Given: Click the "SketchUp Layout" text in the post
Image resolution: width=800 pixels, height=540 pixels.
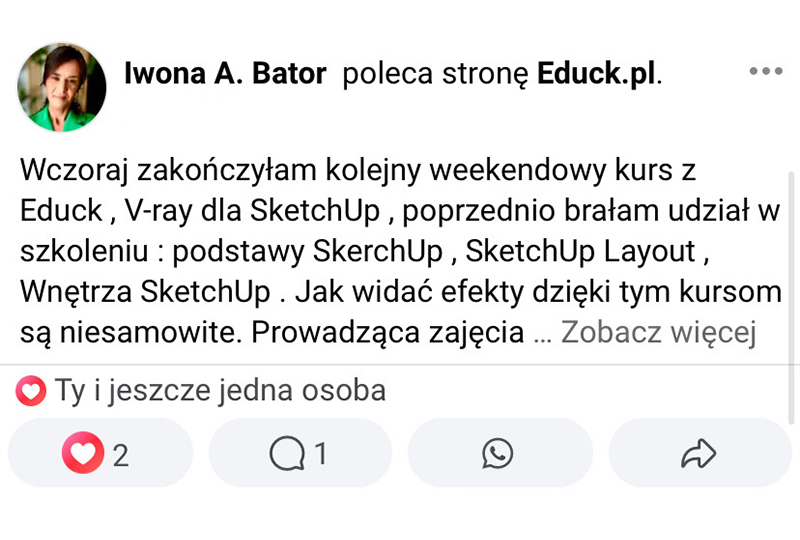Looking at the screenshot, I should pos(581,250).
